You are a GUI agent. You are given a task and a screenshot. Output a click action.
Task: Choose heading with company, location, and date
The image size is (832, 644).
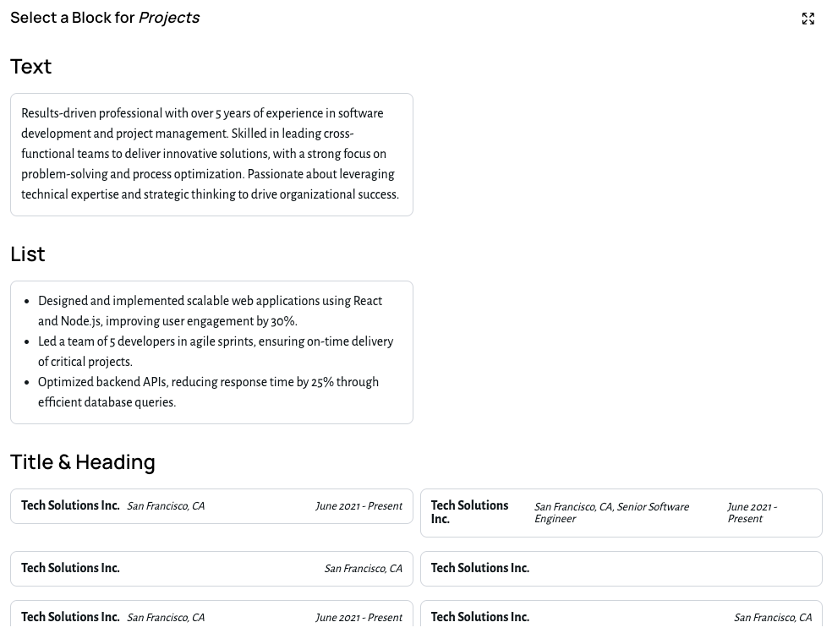click(x=211, y=505)
